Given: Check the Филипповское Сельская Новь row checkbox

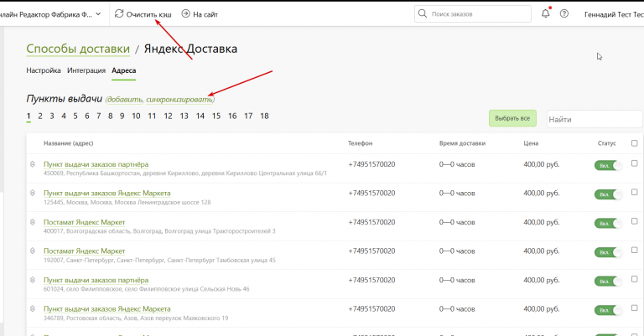Looking at the screenshot, I should click(635, 279).
